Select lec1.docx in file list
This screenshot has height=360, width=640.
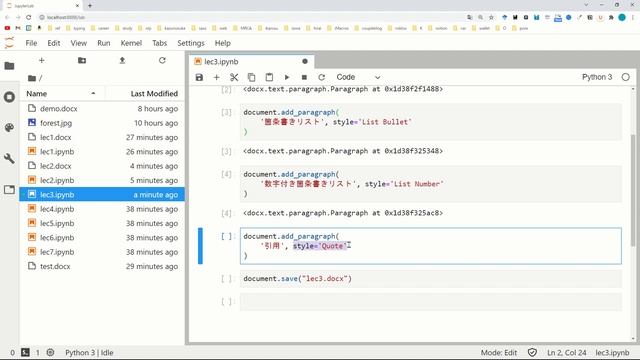[x=102, y=137]
